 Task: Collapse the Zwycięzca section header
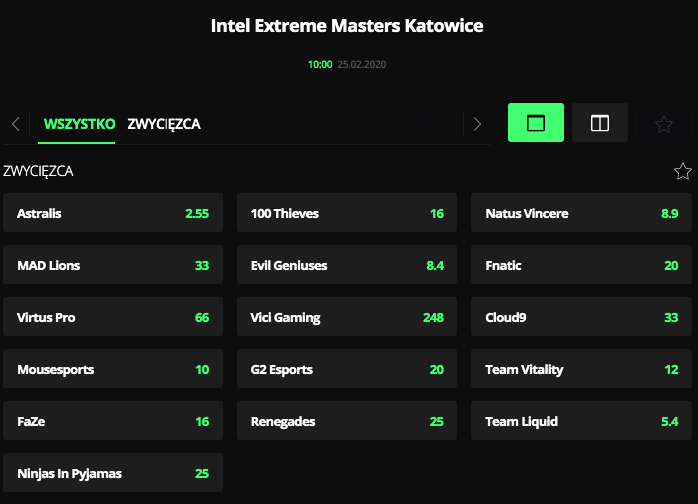click(x=38, y=171)
